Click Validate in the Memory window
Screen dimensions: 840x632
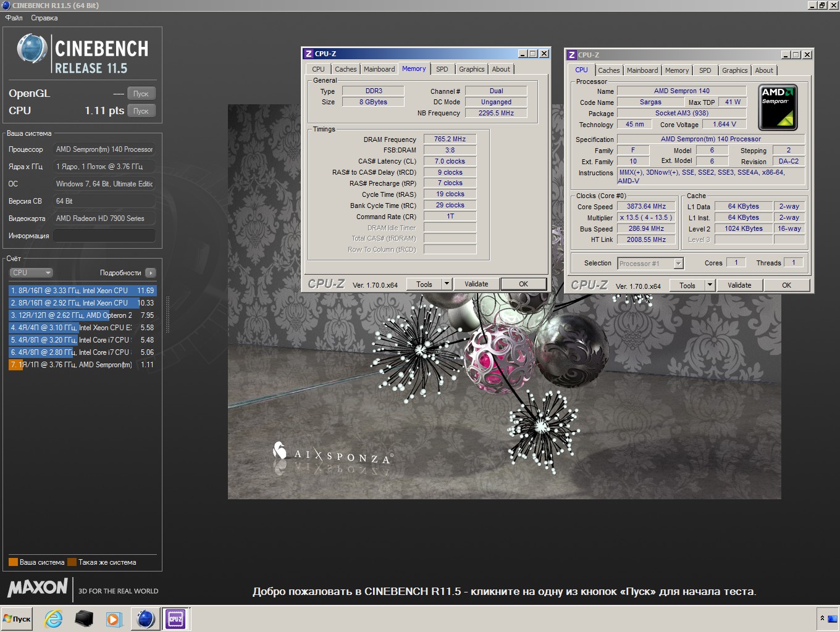point(476,284)
